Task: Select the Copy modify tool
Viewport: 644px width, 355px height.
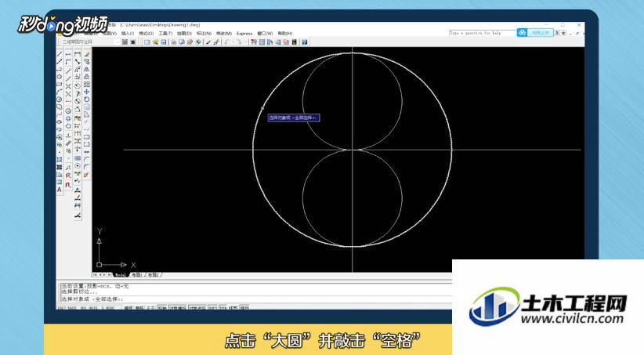Action: pos(87,62)
